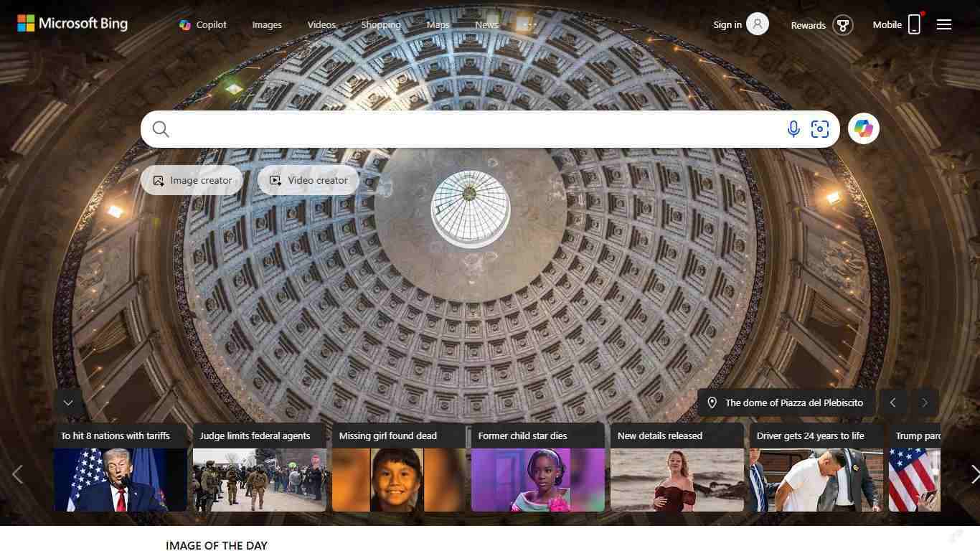
Task: Open Microsoft Rewards with the trophy icon
Action: 843,25
